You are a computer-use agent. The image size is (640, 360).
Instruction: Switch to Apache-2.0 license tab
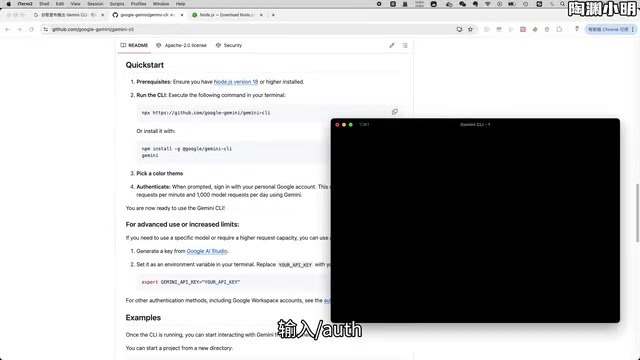181,45
